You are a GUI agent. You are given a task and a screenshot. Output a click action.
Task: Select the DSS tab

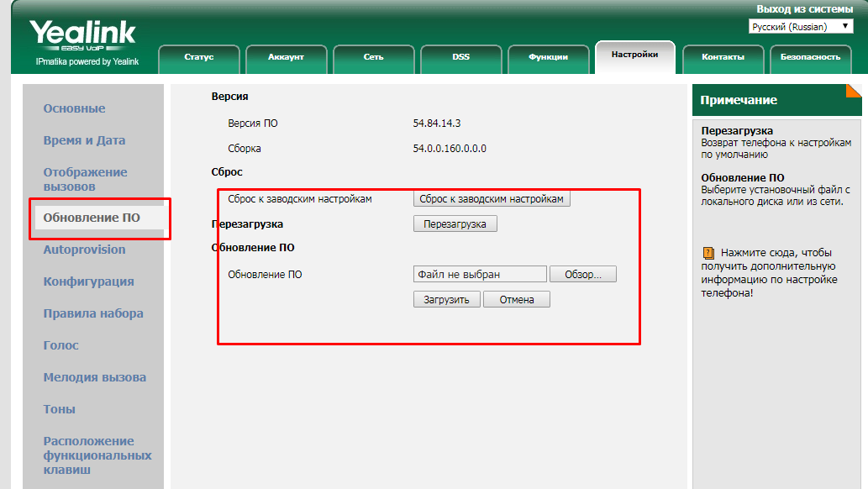click(x=460, y=57)
